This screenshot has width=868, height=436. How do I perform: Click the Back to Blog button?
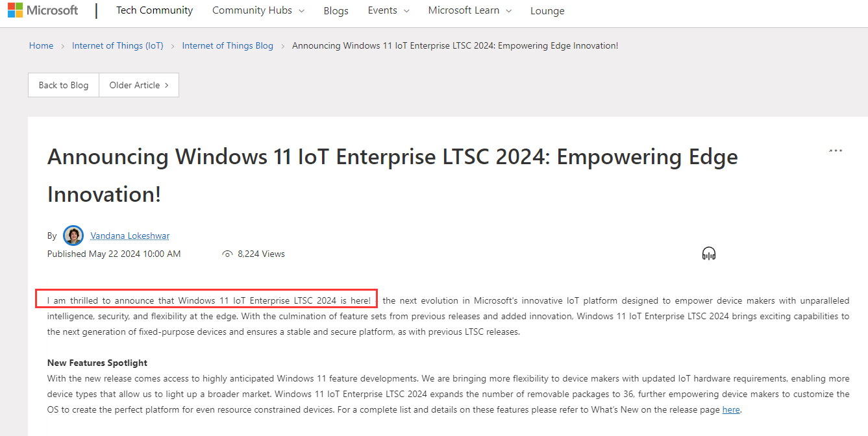click(64, 85)
